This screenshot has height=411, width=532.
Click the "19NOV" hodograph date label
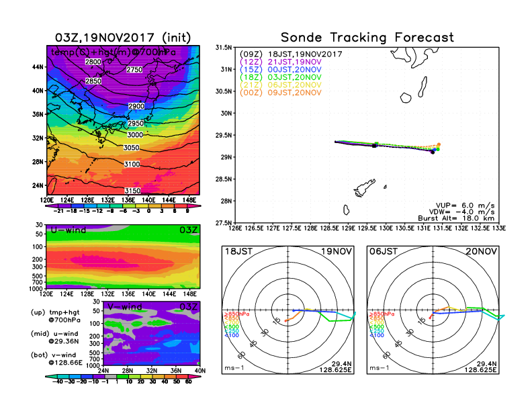tap(337, 251)
